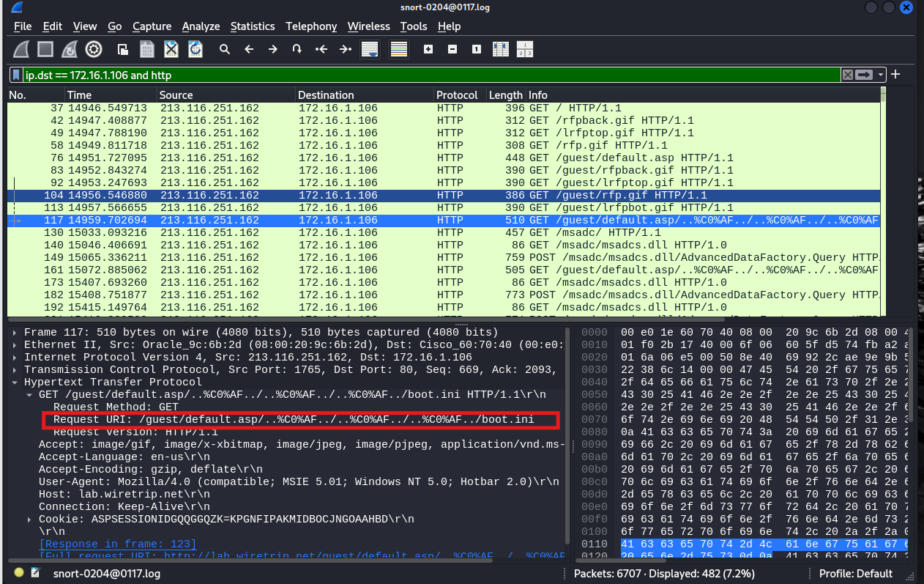Select packet 104 GET /guest/rfp.gif row
This screenshot has height=584, width=924.
pyautogui.click(x=444, y=196)
